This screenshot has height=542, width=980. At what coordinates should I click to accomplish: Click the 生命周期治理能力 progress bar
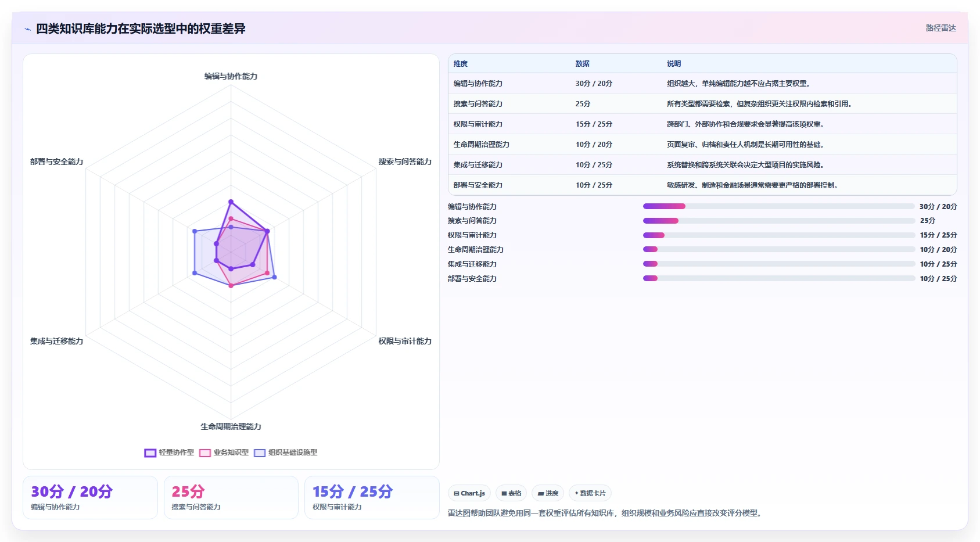coord(778,249)
